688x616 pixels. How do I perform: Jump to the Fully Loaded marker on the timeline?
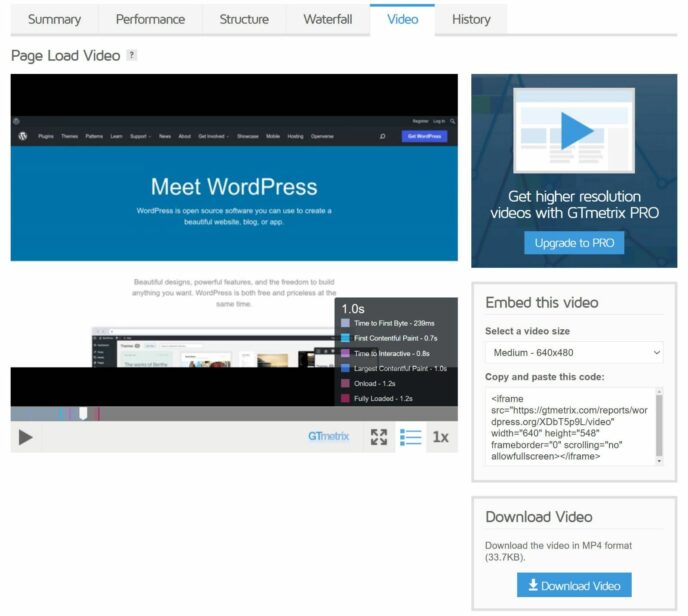pos(98,414)
